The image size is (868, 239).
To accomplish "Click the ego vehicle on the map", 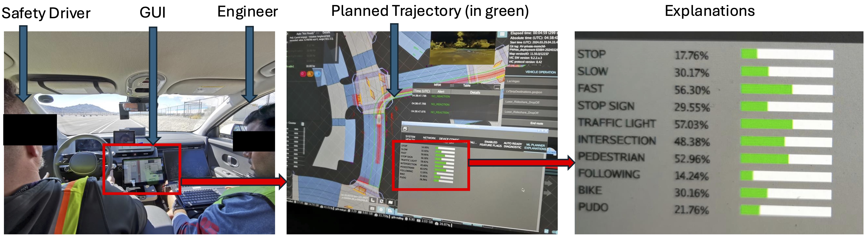I will (x=379, y=120).
